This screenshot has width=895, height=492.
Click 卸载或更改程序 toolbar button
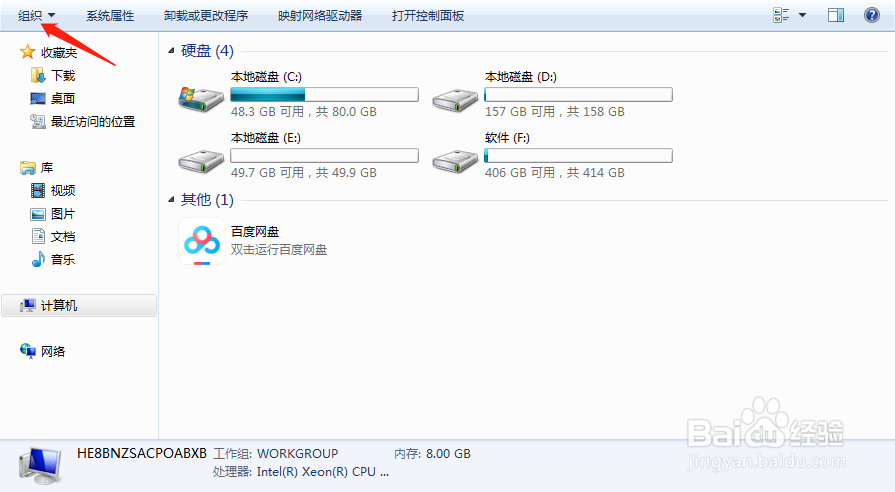[205, 15]
